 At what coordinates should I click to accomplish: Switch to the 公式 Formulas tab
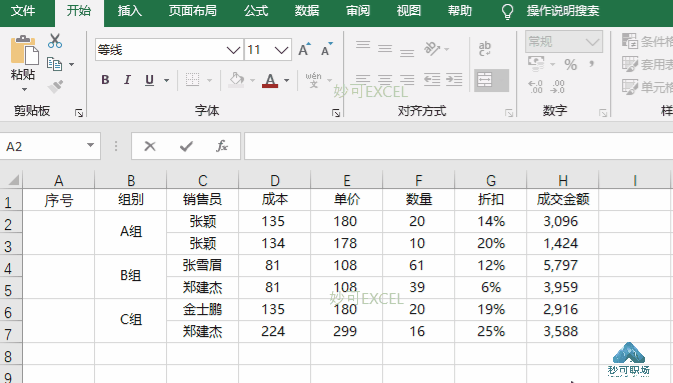[256, 11]
